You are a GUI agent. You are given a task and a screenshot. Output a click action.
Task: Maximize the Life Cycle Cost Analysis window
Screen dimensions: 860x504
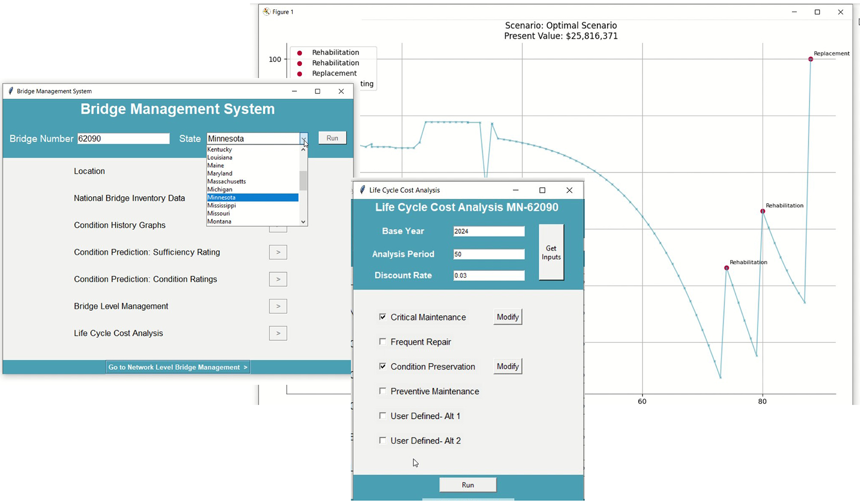[542, 190]
